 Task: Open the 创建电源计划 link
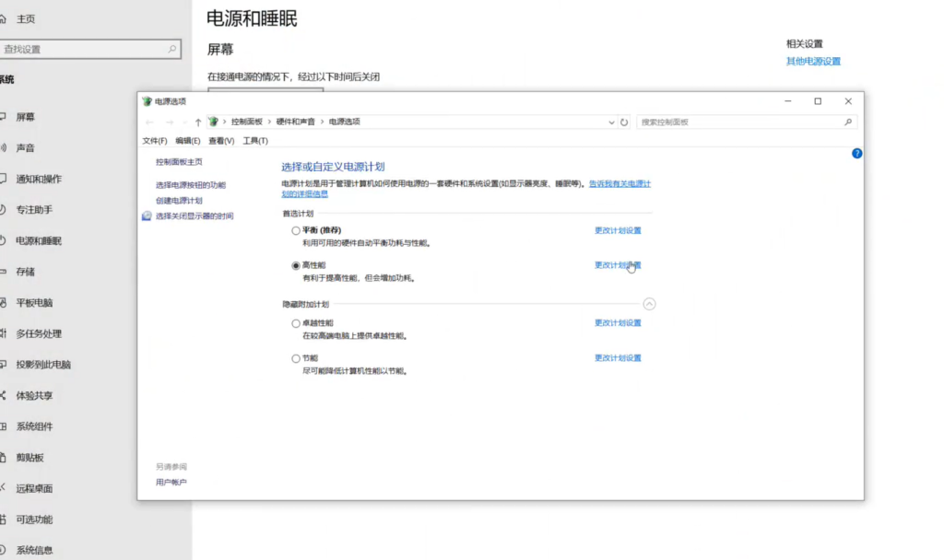(179, 200)
